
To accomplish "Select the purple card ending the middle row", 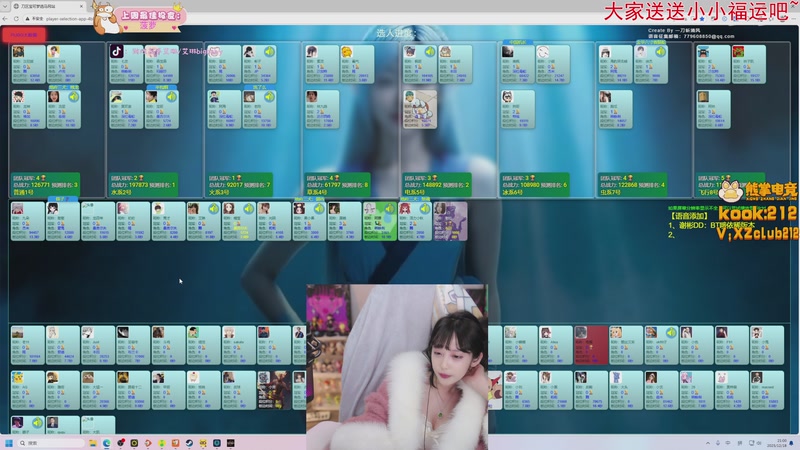I will pos(450,221).
